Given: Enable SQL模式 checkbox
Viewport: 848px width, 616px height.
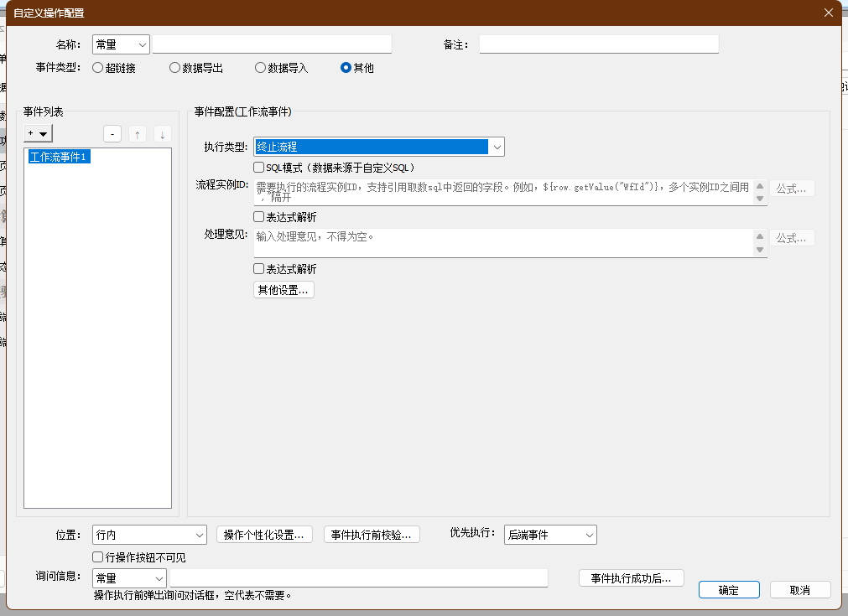Looking at the screenshot, I should pyautogui.click(x=259, y=168).
